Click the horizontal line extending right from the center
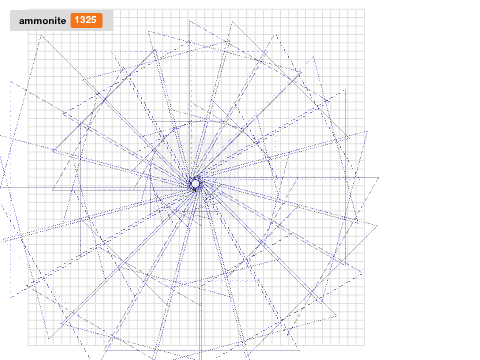Viewport: 480px width, 360px height. tap(288, 178)
